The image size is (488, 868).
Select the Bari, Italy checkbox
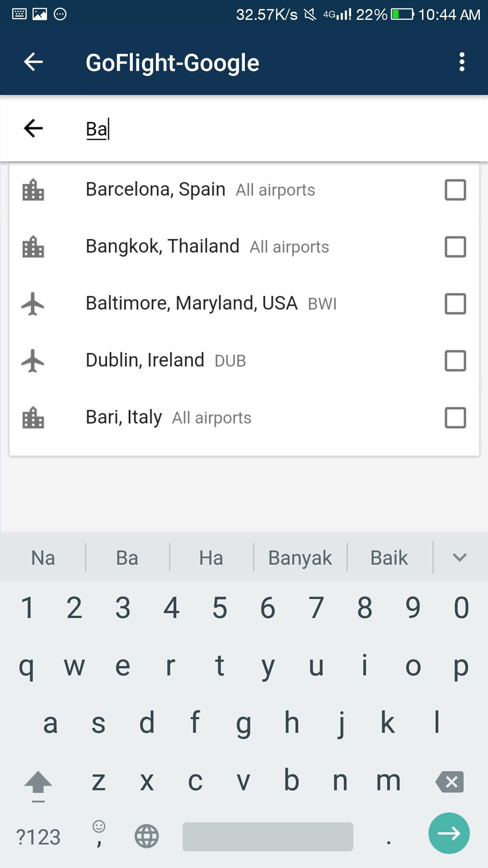[x=455, y=418]
